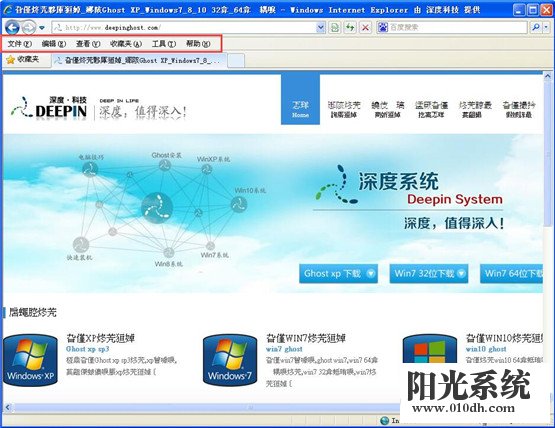Click the Windows XP logo thumbnail
The image size is (555, 428).
(x=30, y=360)
